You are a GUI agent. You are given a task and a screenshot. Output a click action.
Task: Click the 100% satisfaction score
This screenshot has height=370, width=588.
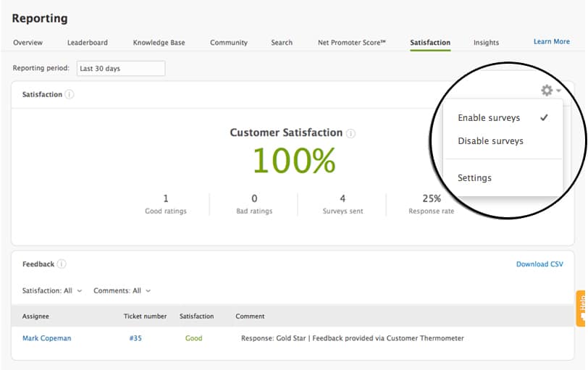(x=295, y=161)
